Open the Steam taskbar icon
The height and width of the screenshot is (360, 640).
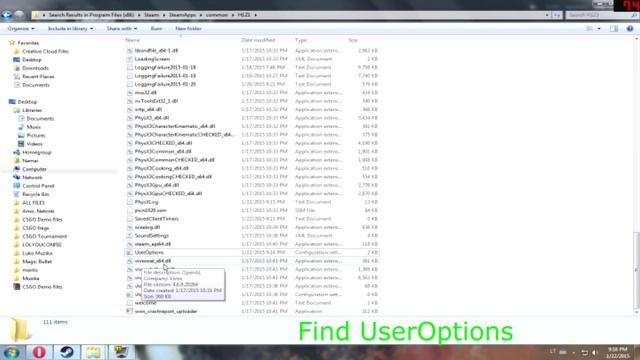67,352
